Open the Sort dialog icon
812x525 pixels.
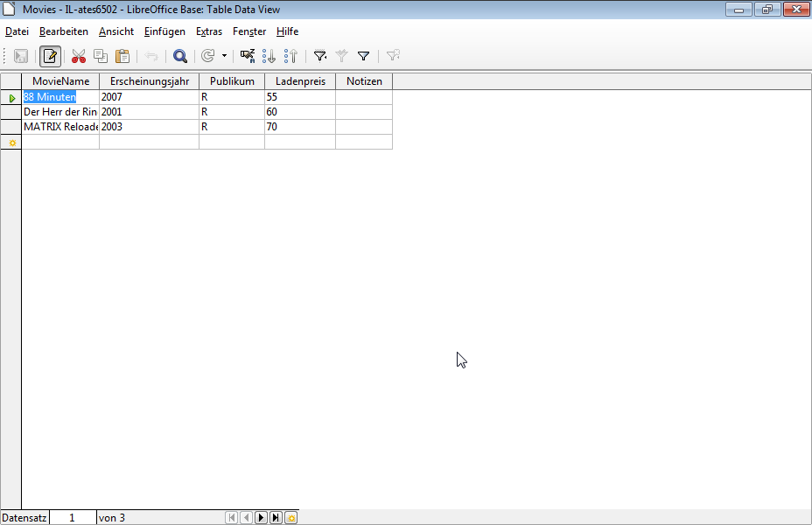tap(248, 56)
